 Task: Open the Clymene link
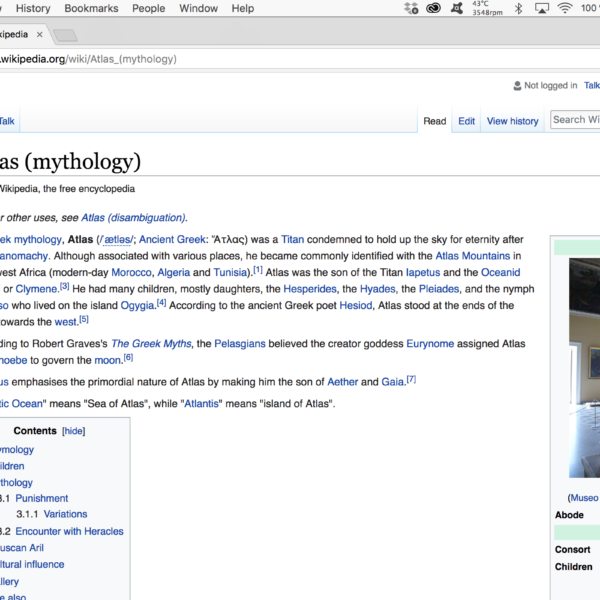coord(36,289)
